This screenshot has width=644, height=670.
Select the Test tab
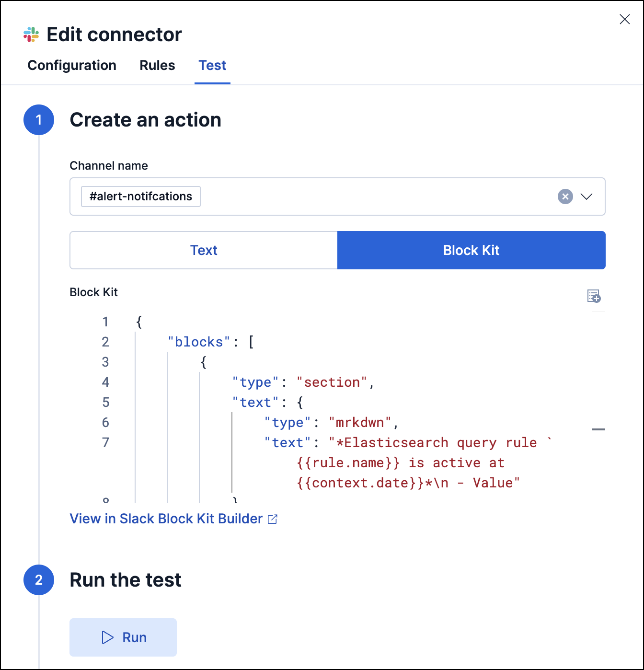(212, 65)
